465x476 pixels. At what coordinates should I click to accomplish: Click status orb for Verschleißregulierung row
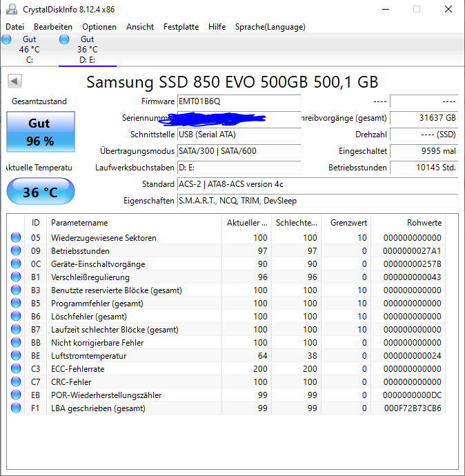16,277
